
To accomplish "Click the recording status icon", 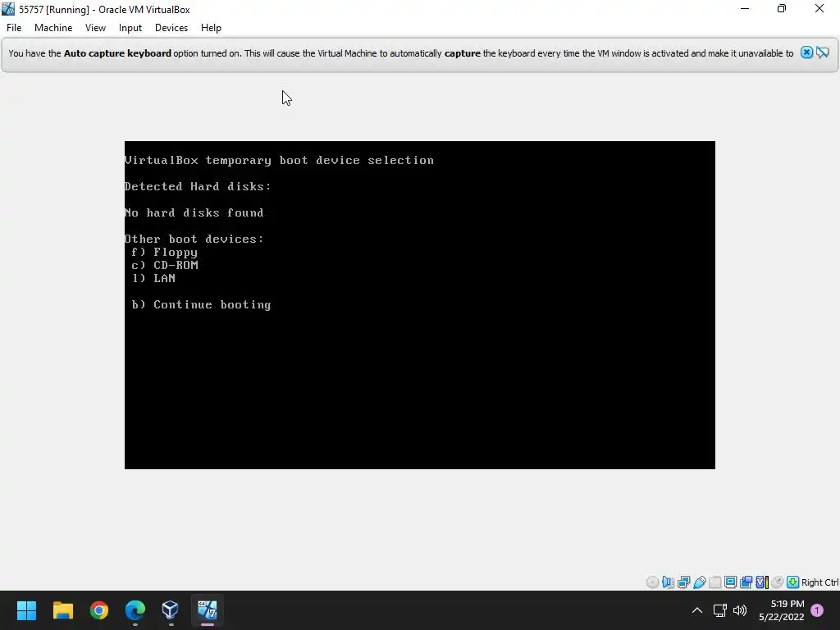I will pyautogui.click(x=746, y=582).
